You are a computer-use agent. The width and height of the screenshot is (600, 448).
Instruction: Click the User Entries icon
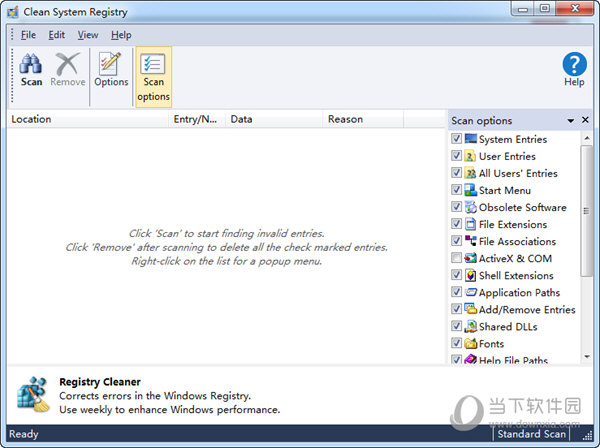(470, 156)
